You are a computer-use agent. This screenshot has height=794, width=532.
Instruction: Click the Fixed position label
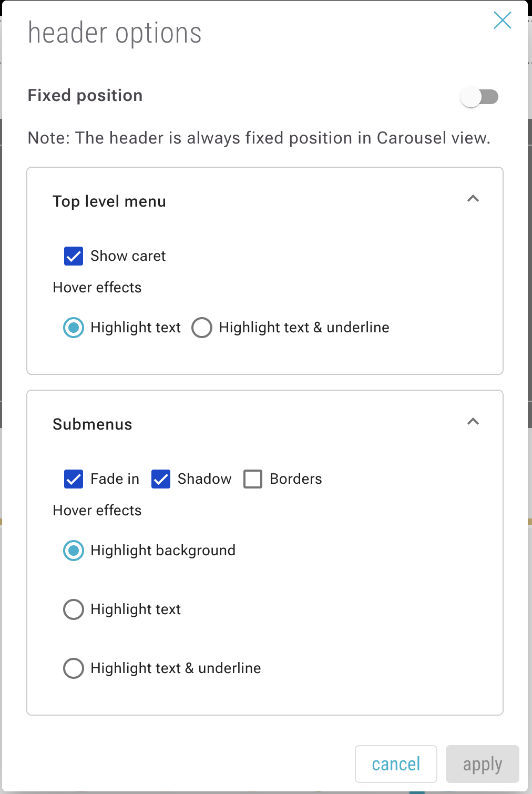pos(85,95)
